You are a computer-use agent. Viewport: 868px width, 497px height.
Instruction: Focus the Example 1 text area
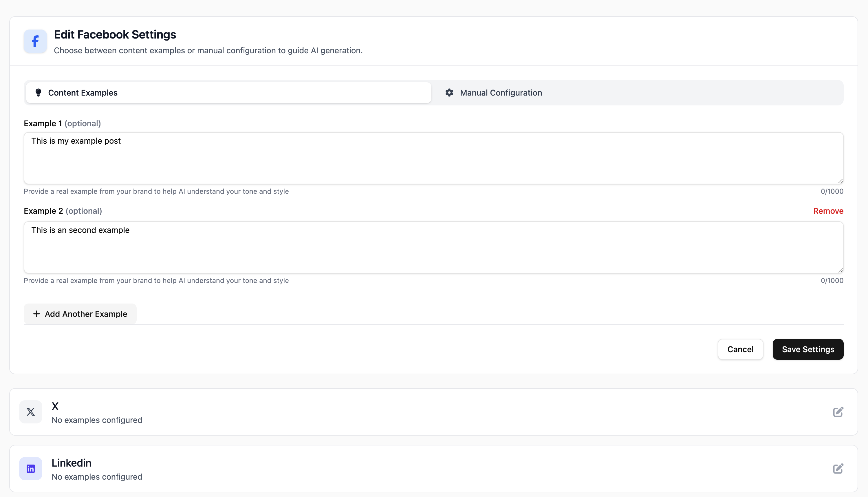[x=433, y=158]
